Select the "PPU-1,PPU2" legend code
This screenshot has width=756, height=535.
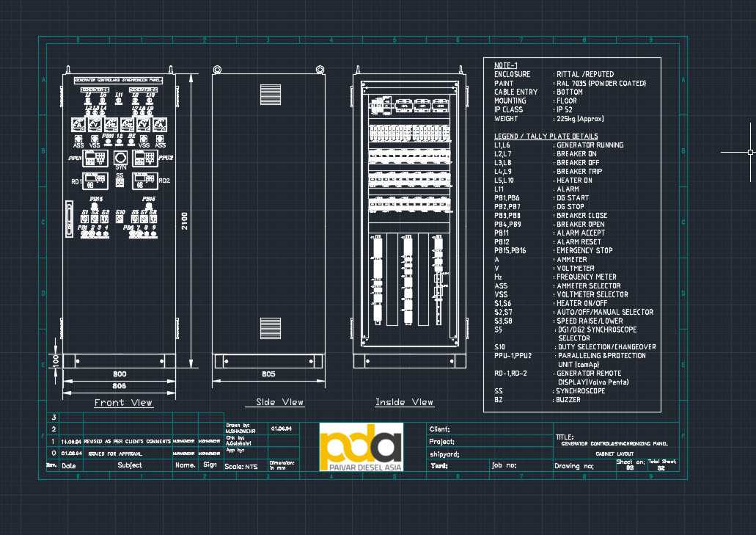513,355
